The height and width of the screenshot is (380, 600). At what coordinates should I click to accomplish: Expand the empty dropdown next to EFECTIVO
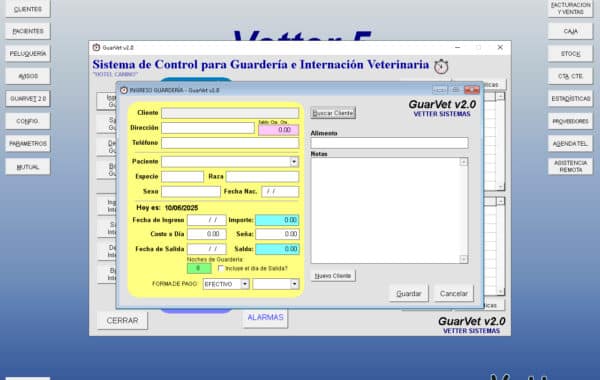click(294, 284)
